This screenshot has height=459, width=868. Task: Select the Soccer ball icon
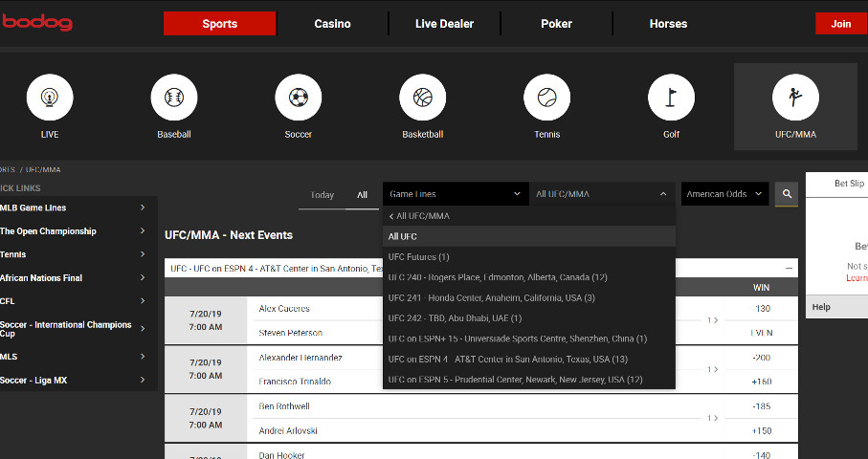click(299, 98)
